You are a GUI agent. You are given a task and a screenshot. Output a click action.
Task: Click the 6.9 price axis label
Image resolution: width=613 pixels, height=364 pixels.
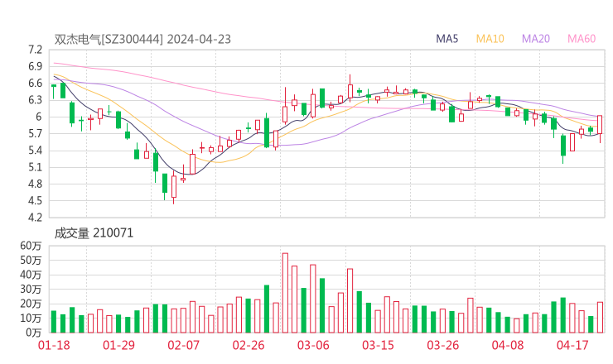coord(35,66)
